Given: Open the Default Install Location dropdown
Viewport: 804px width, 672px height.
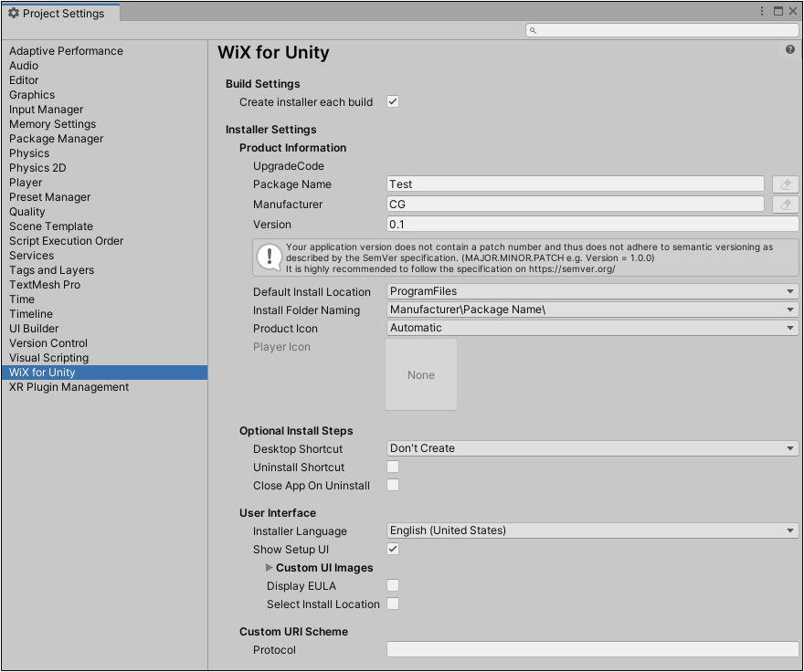Looking at the screenshot, I should [x=592, y=291].
